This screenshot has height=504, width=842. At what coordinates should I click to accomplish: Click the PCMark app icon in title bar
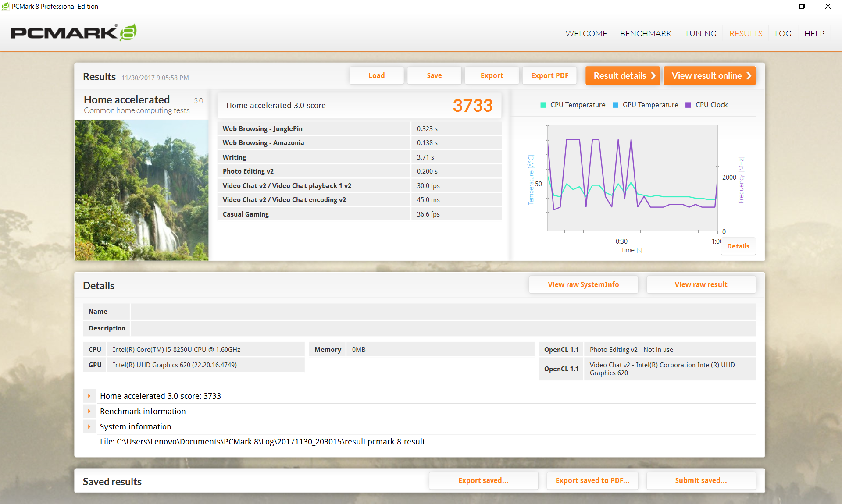point(5,6)
